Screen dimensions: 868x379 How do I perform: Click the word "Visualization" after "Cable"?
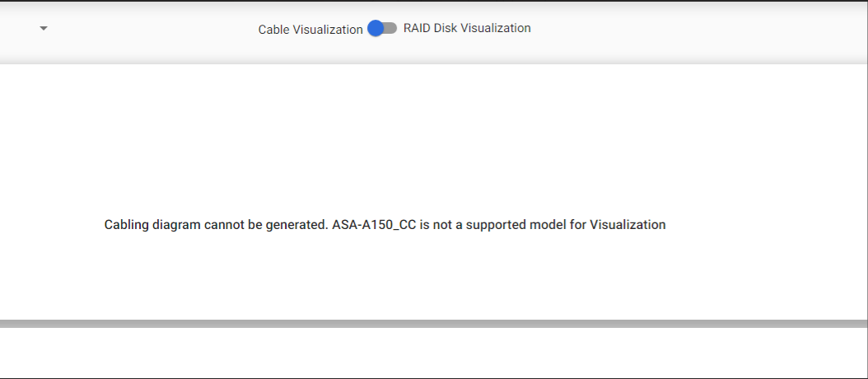point(328,29)
